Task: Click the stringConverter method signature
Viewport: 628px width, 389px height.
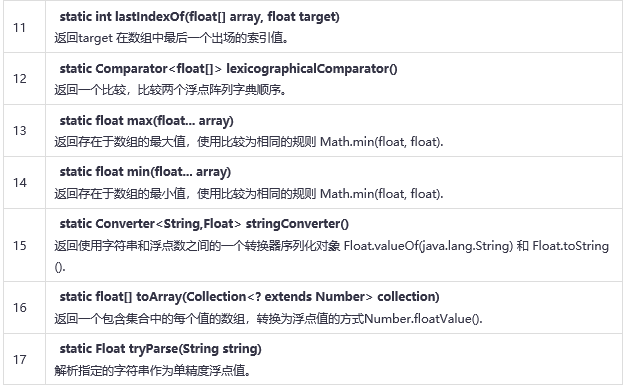Action: [204, 224]
